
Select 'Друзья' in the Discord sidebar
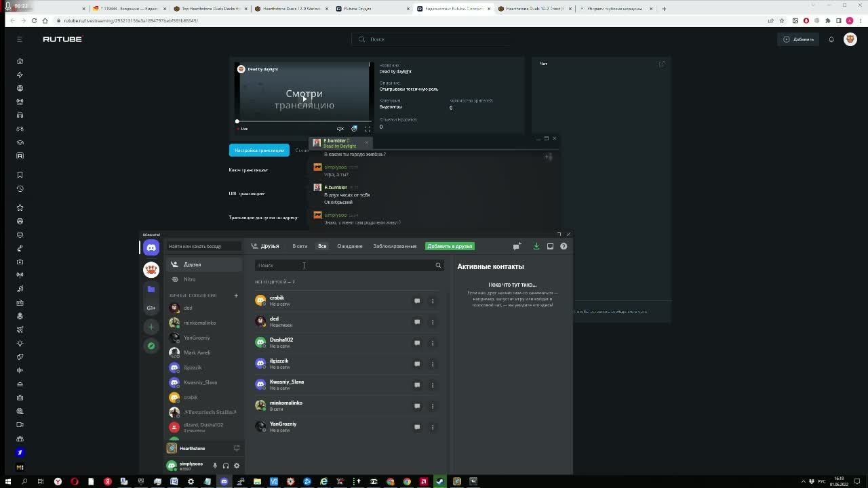pos(204,264)
